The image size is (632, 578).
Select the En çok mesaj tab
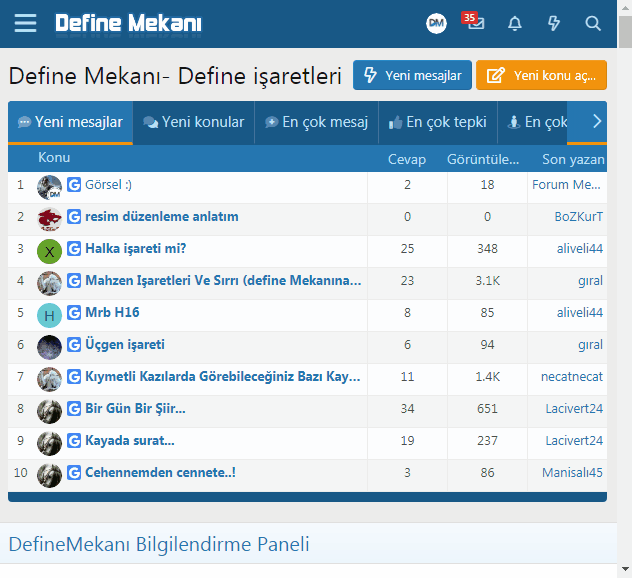pyautogui.click(x=316, y=122)
